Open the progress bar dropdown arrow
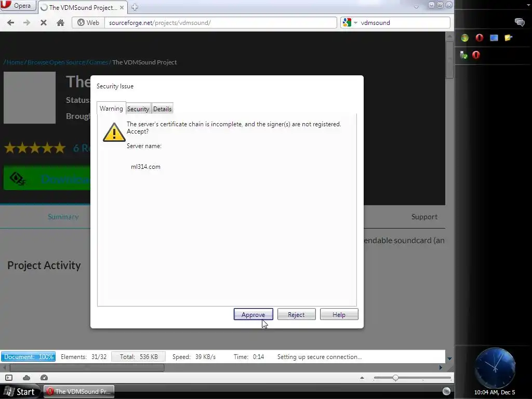Screen dimensions: 532x399 (x=449, y=358)
